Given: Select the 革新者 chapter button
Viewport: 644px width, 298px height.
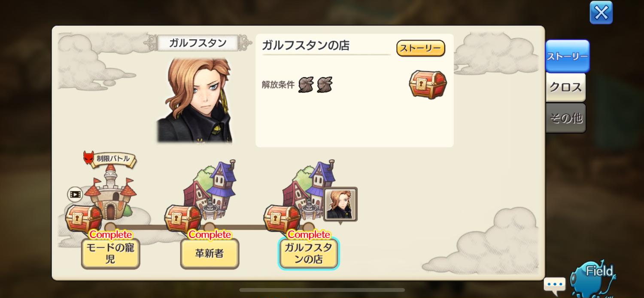Looking at the screenshot, I should pyautogui.click(x=210, y=254).
